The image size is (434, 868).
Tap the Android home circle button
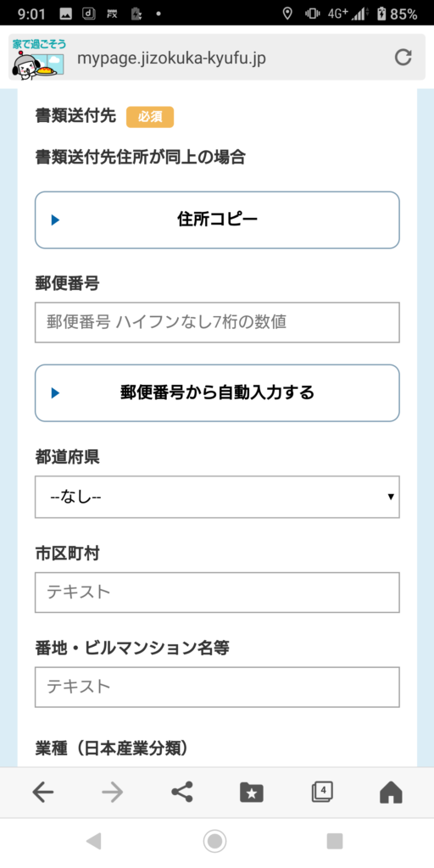pyautogui.click(x=214, y=842)
